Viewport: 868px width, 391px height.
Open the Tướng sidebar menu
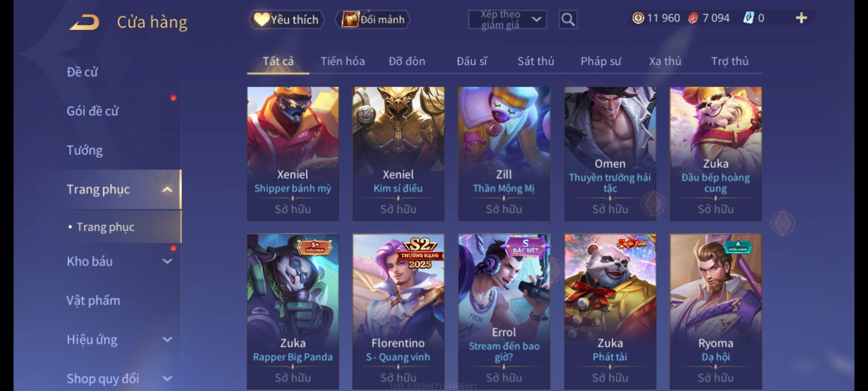pos(85,150)
